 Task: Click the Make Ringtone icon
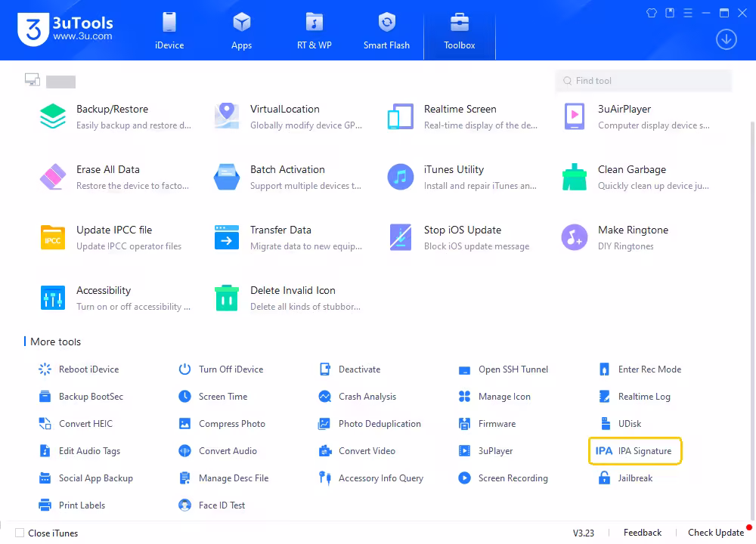(575, 237)
